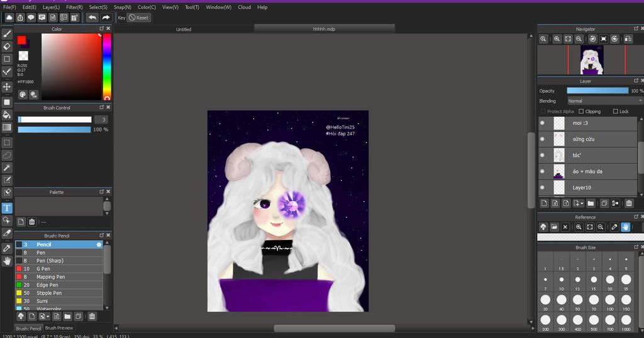Screen dimensions: 644x338
Task: Enable the layer Lock checkbox
Action: 615,111
